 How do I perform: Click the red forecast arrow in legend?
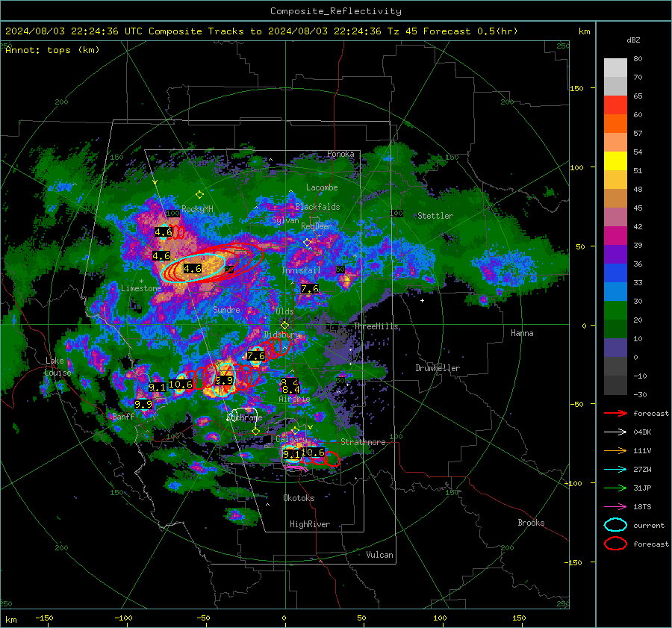pyautogui.click(x=615, y=413)
